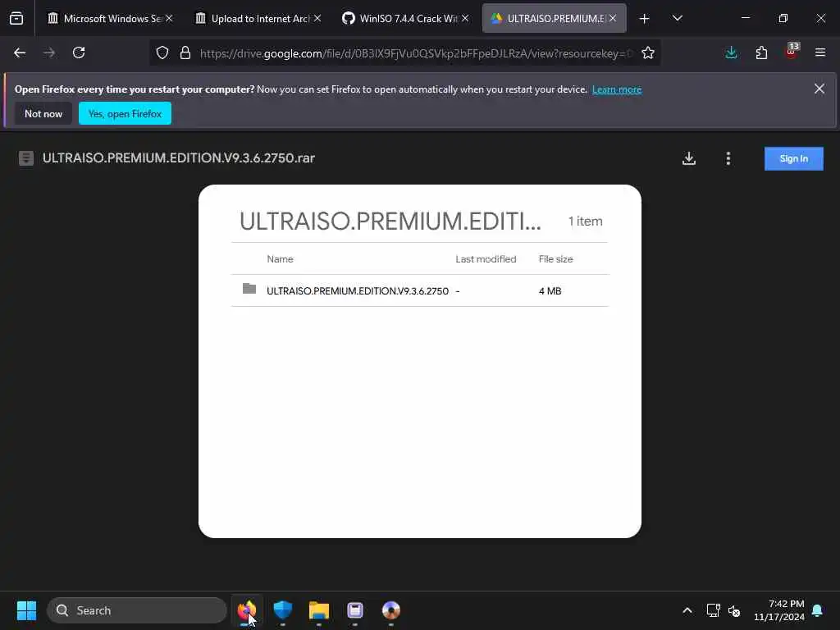
Task: Open Windows Security shield taskbar icon
Action: coord(282,610)
